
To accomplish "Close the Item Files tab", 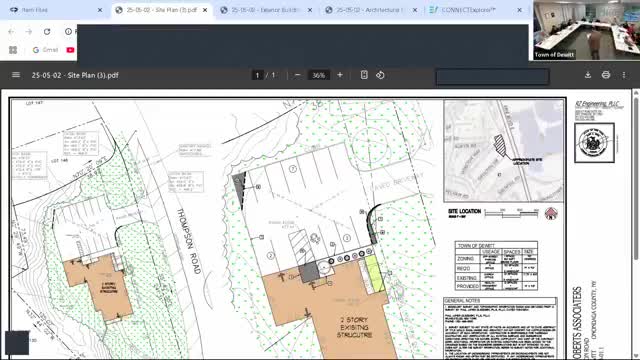I will click(x=100, y=10).
